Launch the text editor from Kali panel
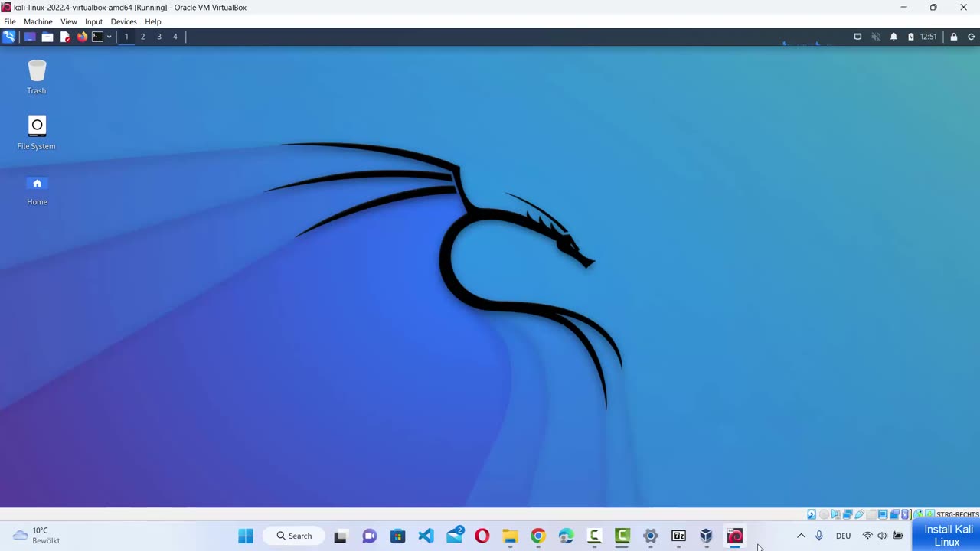 pyautogui.click(x=65, y=37)
